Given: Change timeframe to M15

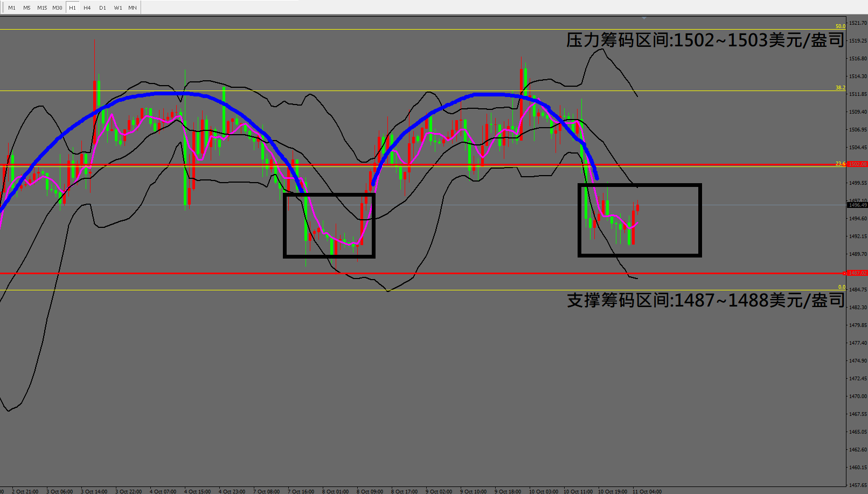Looking at the screenshot, I should point(42,8).
